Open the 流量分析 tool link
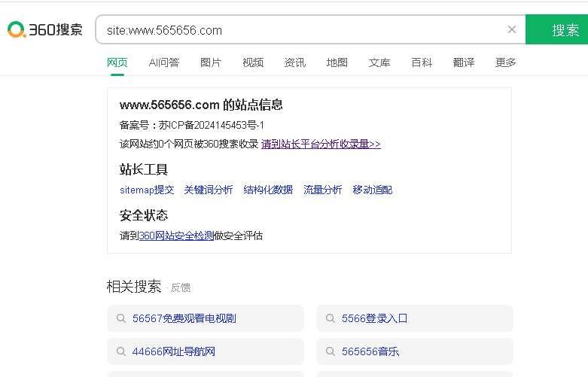This screenshot has height=377, width=588. pos(322,190)
